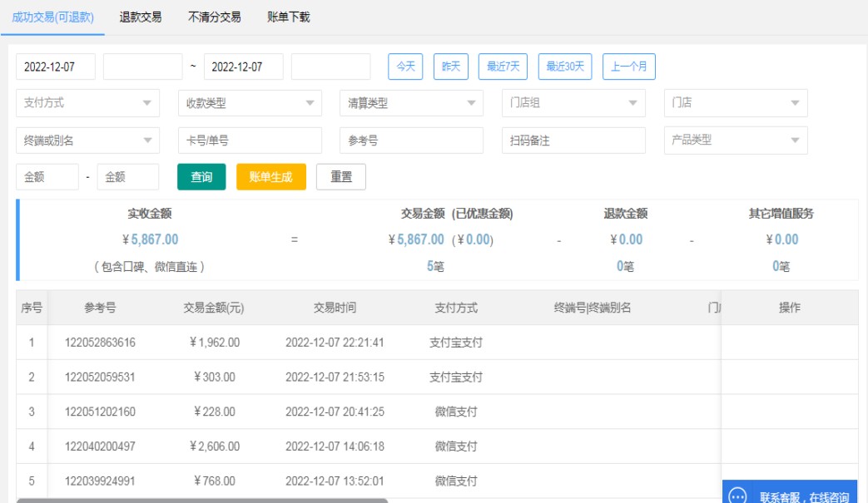This screenshot has width=868, height=503.
Task: Expand the 收款类型 dropdown
Action: (250, 103)
